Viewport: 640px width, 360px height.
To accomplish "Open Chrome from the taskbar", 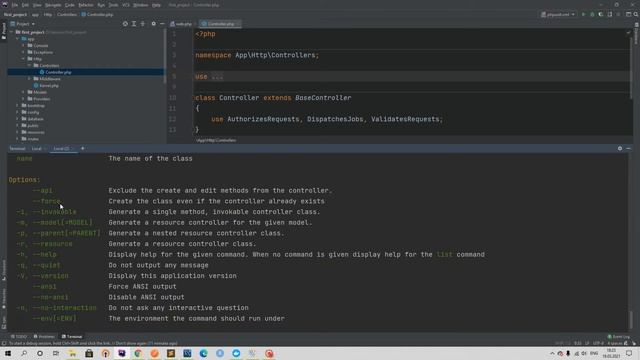I will point(138,353).
